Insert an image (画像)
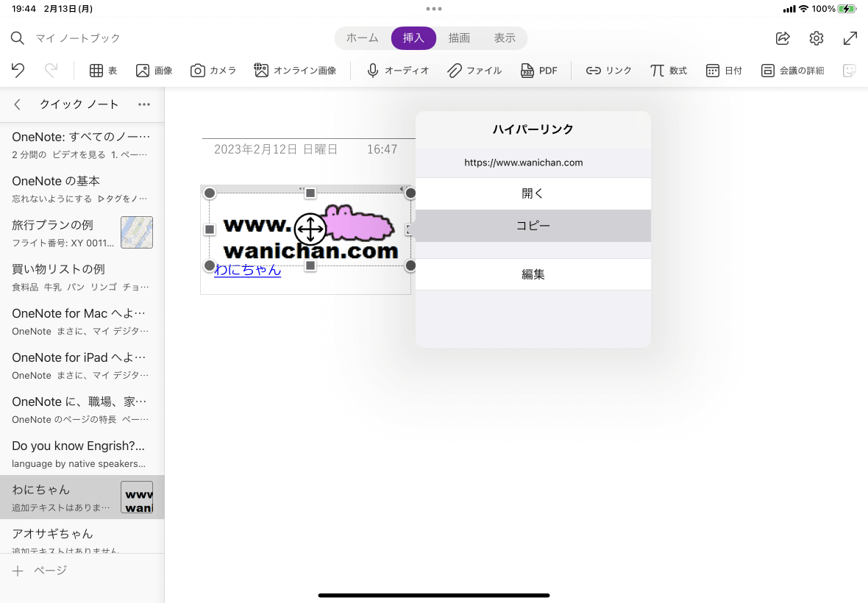 (x=154, y=71)
